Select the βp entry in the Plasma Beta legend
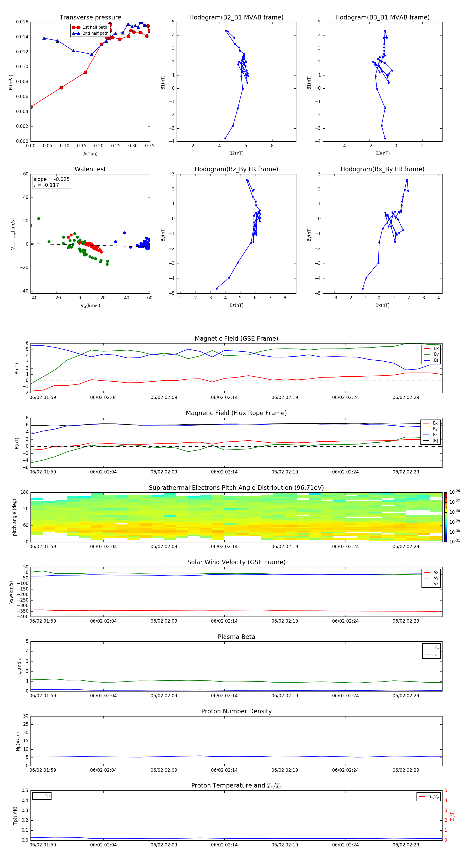This screenshot has width=473, height=868. 432,647
